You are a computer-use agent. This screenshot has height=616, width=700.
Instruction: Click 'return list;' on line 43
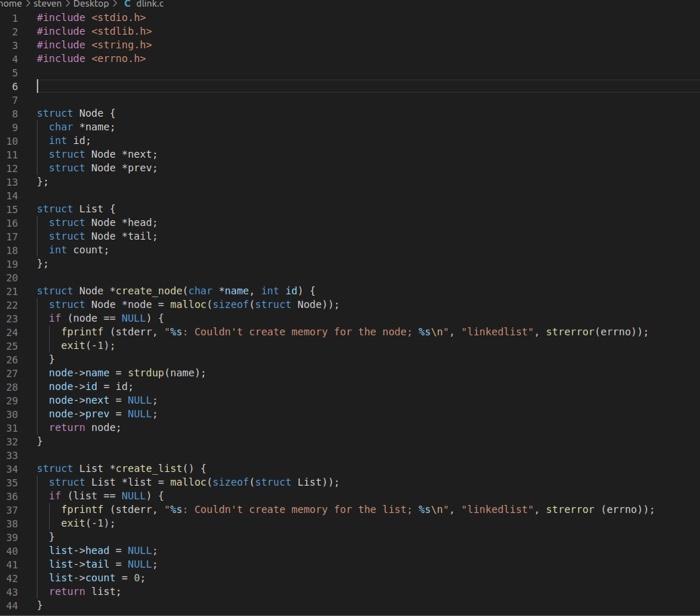85,591
